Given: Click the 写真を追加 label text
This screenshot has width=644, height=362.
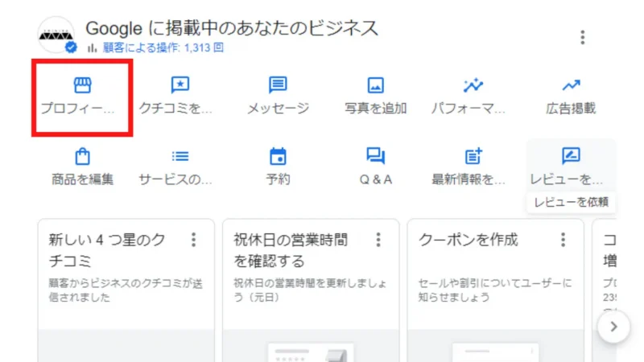Looking at the screenshot, I should [x=375, y=109].
